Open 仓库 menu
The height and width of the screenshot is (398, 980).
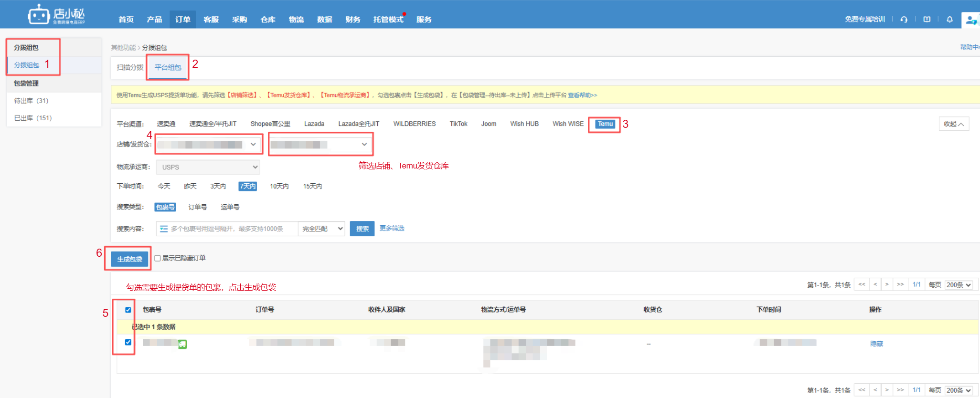tap(268, 20)
